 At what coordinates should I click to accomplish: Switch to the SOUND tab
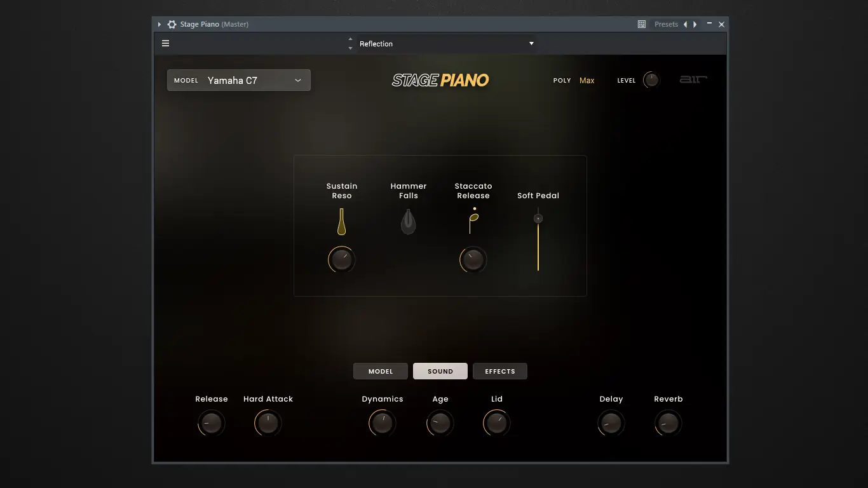440,371
